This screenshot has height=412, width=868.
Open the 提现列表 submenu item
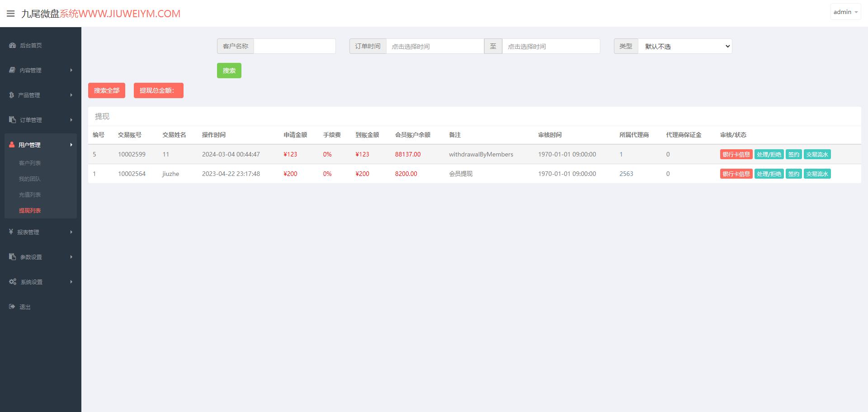[30, 210]
